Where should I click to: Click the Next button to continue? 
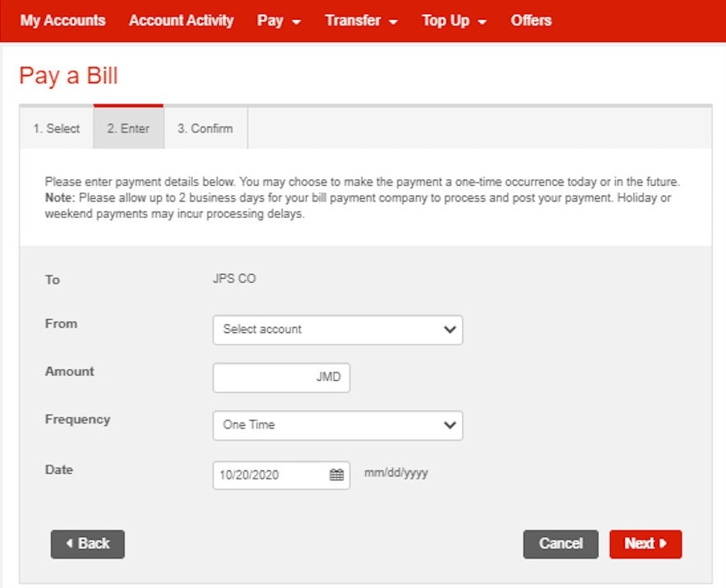[x=645, y=544]
